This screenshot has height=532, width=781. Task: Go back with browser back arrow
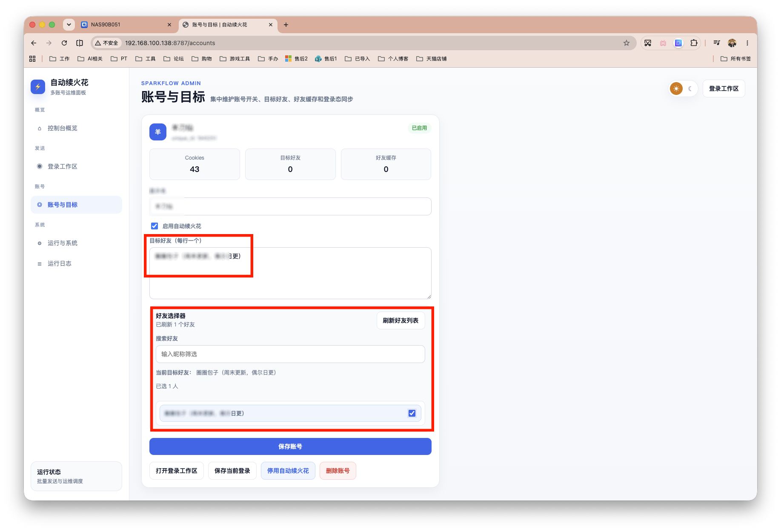pyautogui.click(x=34, y=43)
